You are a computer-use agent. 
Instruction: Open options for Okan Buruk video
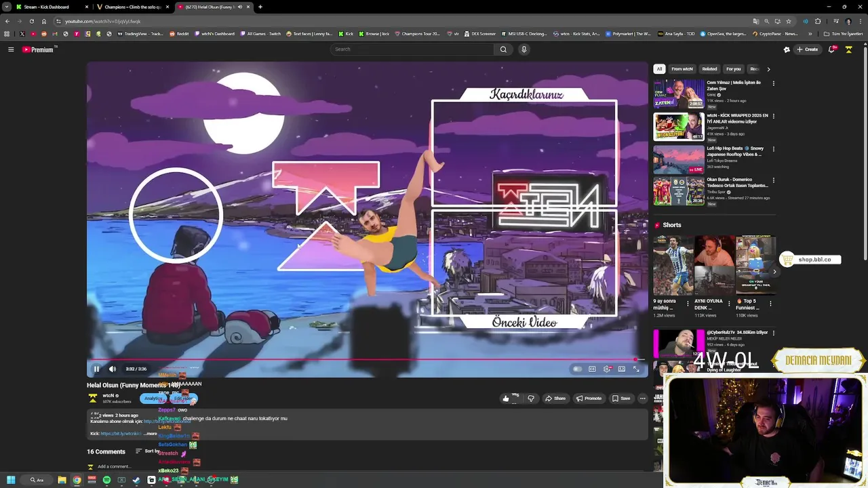(x=774, y=180)
